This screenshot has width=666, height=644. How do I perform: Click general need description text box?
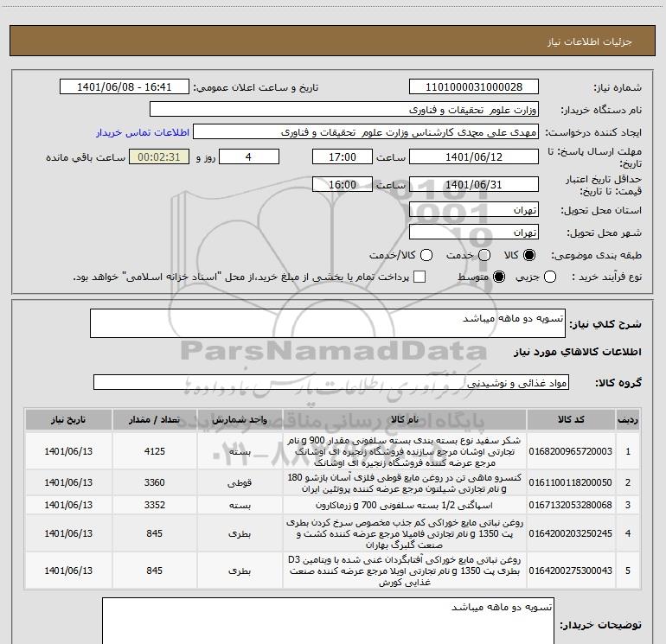point(328,323)
